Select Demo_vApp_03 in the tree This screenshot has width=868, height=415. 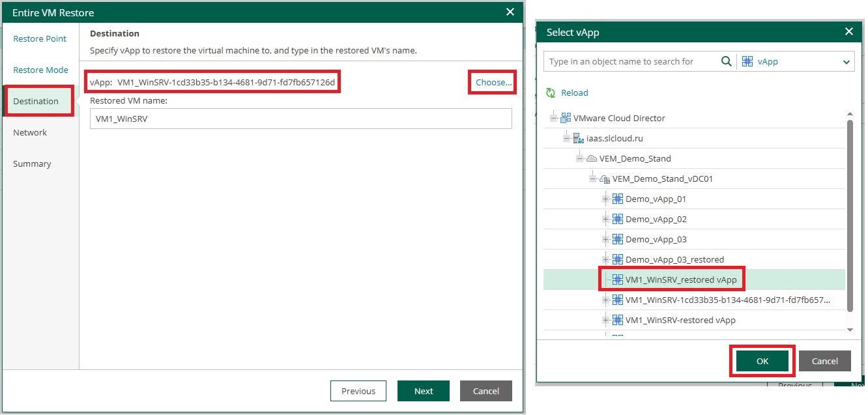656,239
